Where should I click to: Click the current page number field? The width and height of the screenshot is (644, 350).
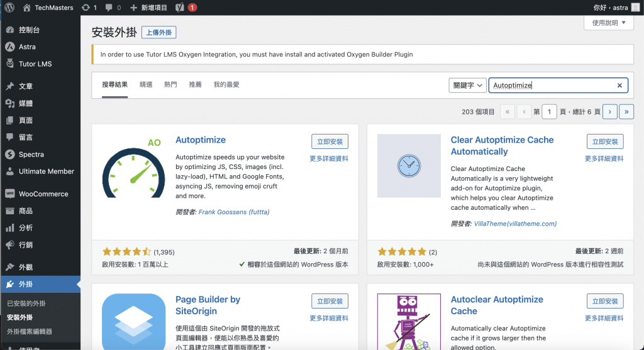(x=549, y=112)
